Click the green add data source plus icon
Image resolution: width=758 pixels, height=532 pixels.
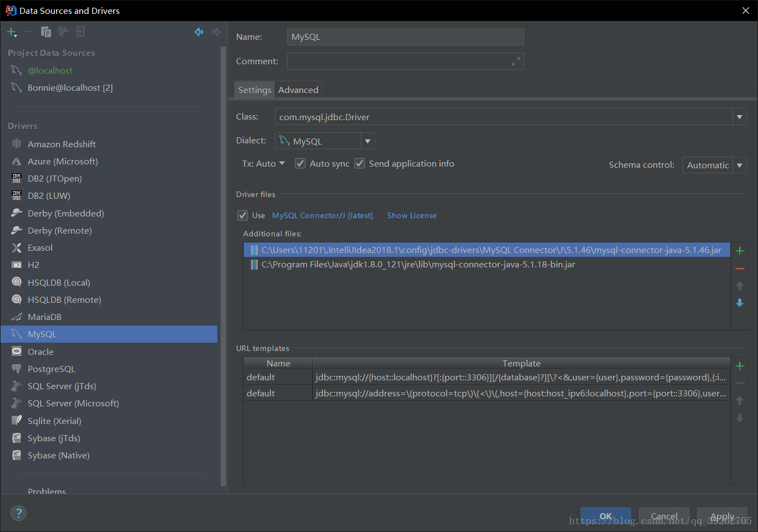click(11, 32)
